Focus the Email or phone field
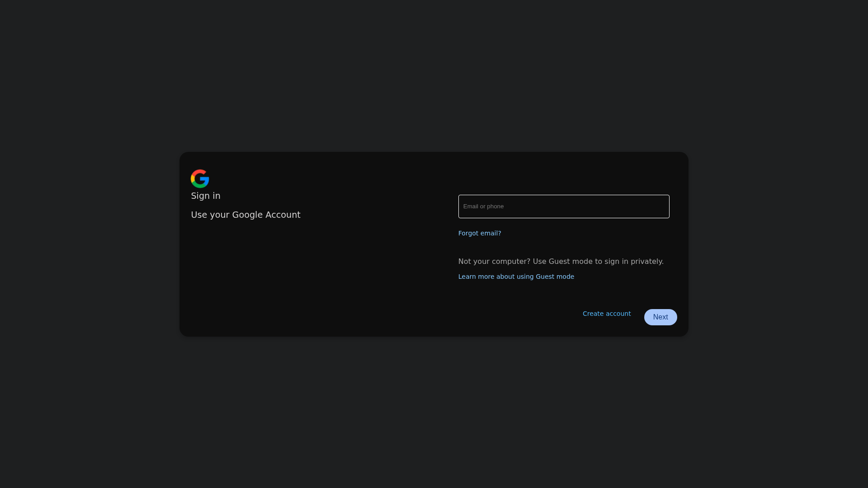Viewport: 868px width, 488px height. point(564,206)
